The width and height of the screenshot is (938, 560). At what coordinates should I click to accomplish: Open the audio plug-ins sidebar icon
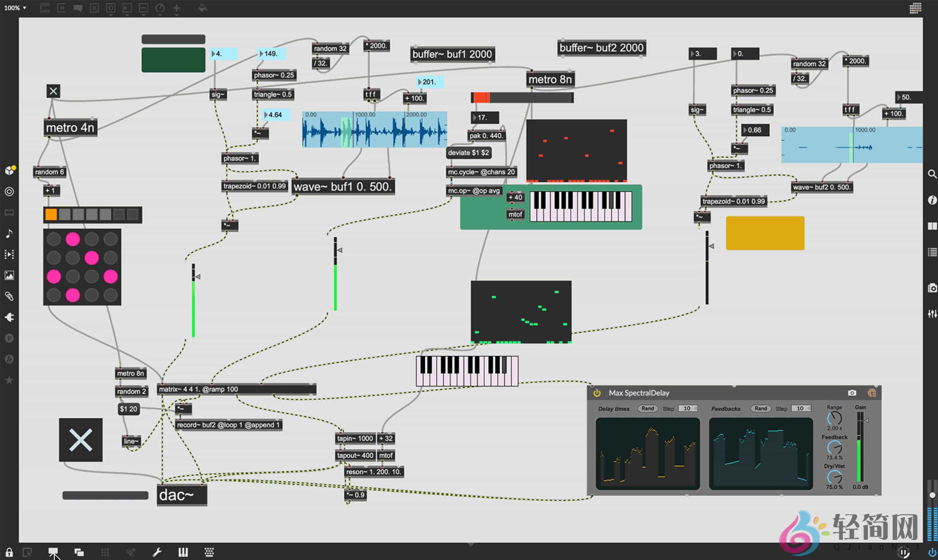tap(9, 317)
